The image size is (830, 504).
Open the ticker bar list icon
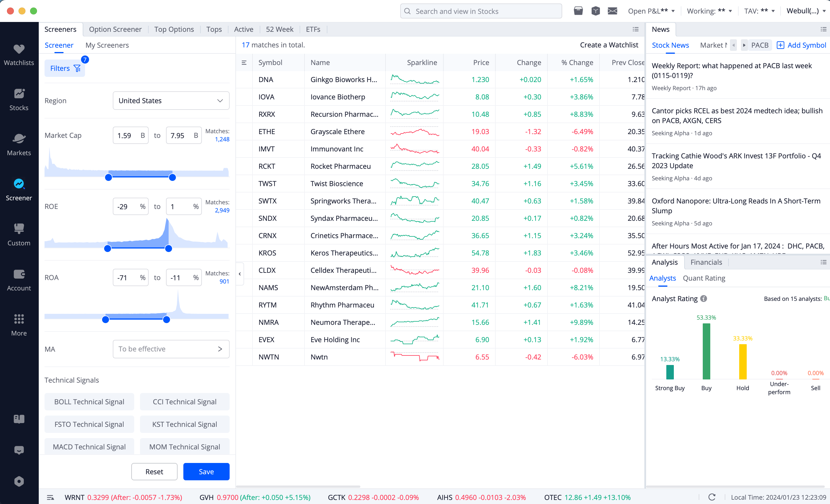(50, 497)
